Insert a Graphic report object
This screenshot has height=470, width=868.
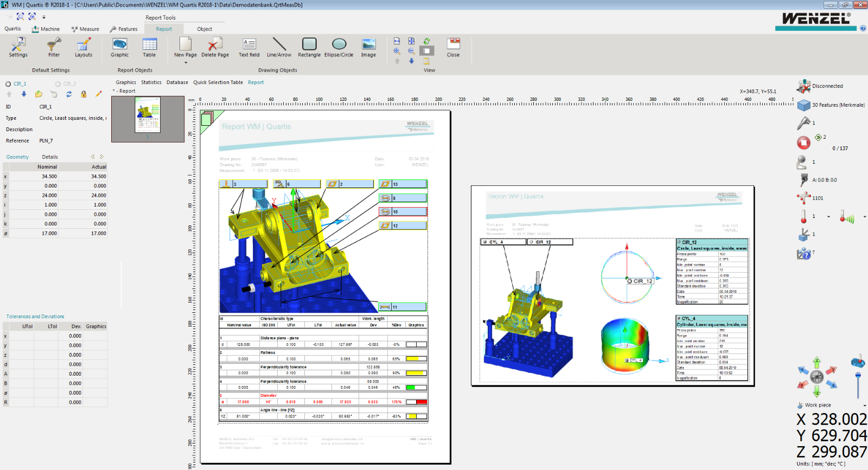(x=119, y=47)
